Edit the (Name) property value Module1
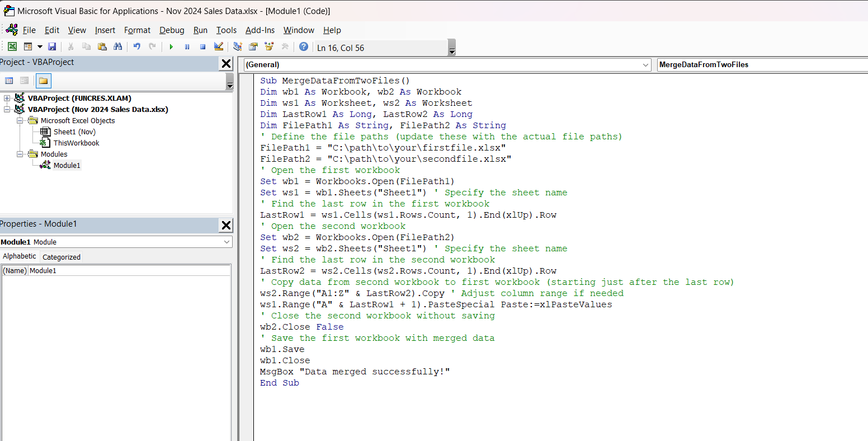 coord(129,271)
